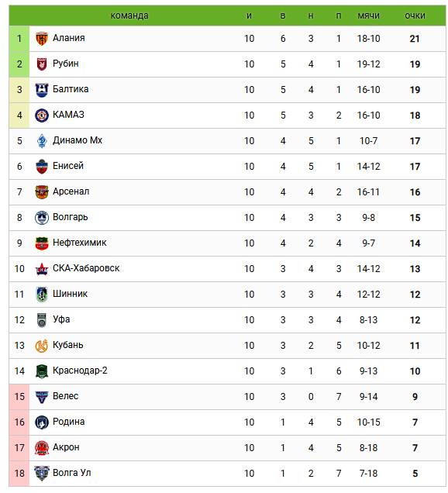Select the Краснодар-2 green crest
The width and height of the screenshot is (448, 493).
click(x=42, y=371)
